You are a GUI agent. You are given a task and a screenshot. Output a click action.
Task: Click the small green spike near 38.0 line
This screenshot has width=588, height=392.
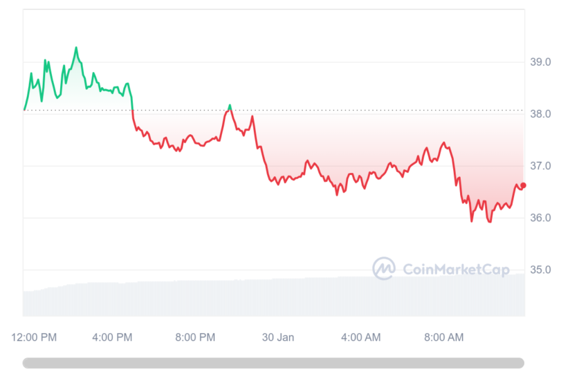(x=230, y=106)
